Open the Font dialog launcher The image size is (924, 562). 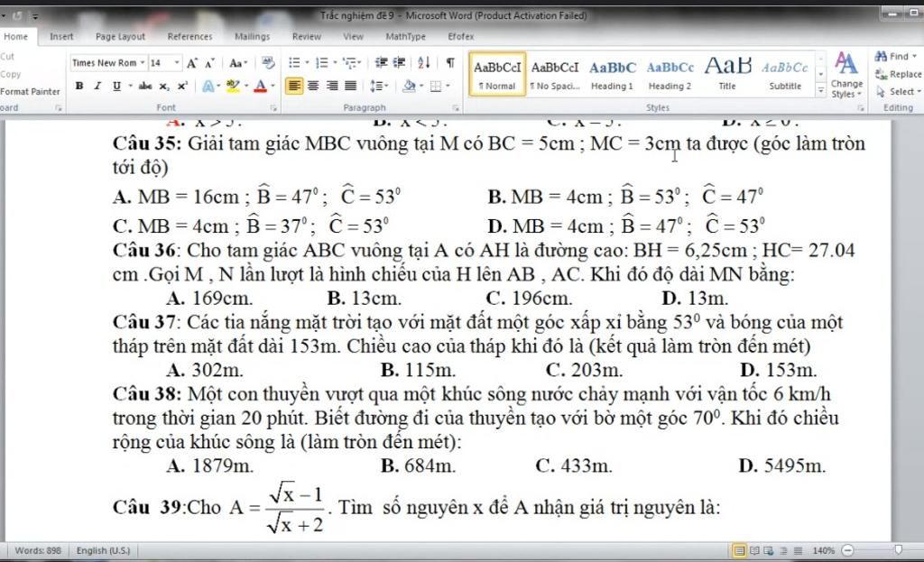[x=273, y=108]
